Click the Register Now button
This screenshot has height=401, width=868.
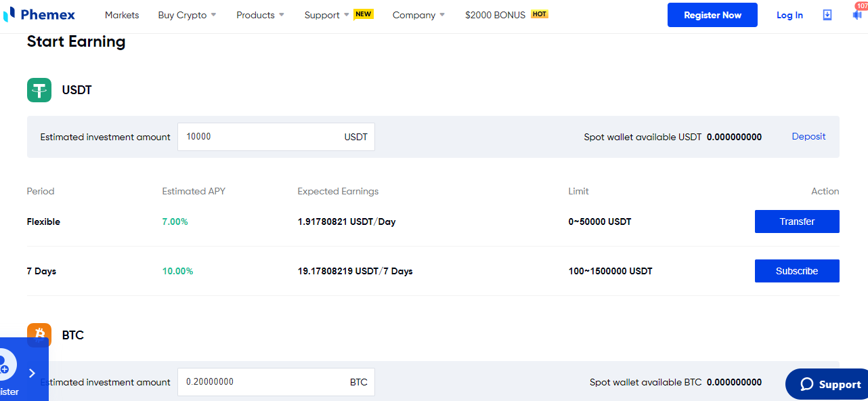pyautogui.click(x=712, y=15)
